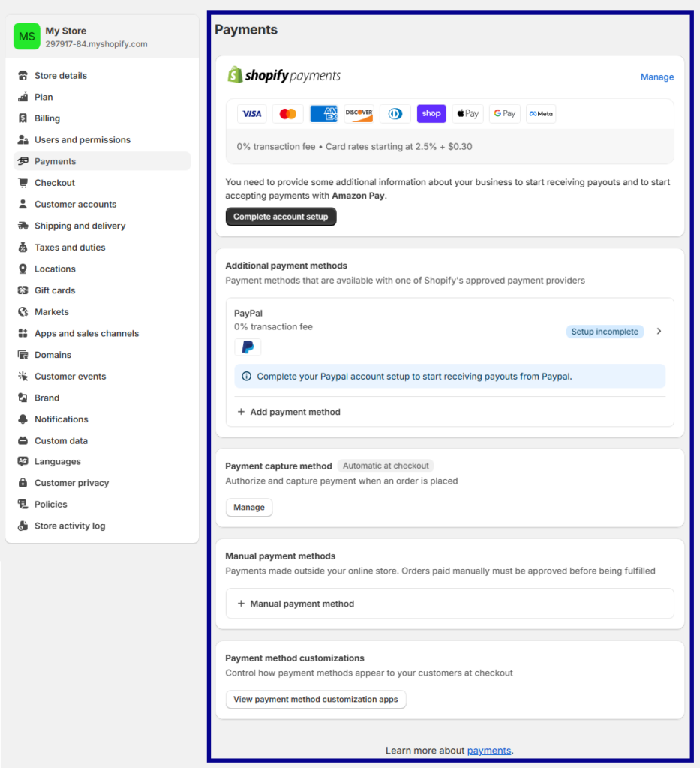Navigate to Taxes and duties
Viewport: 700px width, 768px height.
pyautogui.click(x=102, y=247)
